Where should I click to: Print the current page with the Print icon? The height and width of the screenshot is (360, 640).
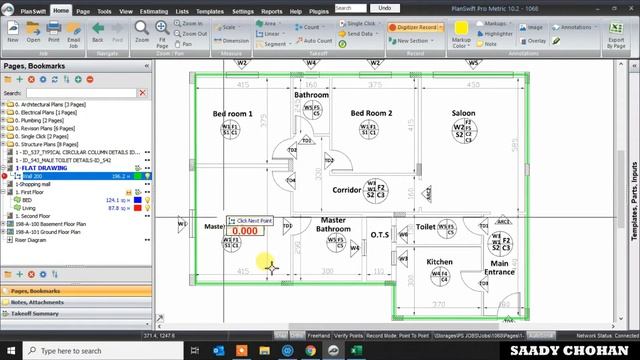[53, 32]
